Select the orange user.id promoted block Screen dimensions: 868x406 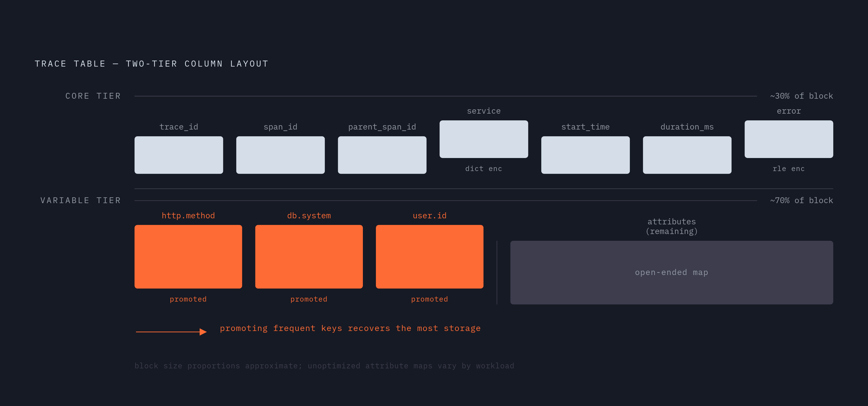tap(430, 257)
